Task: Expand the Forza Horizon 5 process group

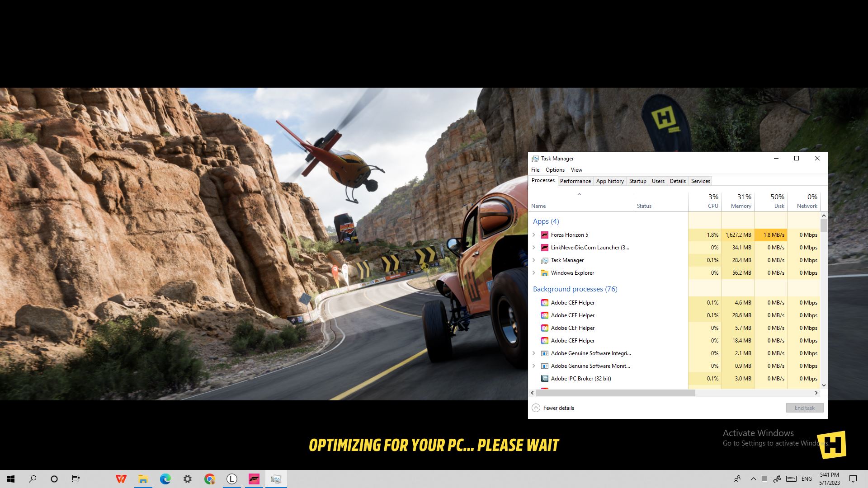Action: [534, 235]
